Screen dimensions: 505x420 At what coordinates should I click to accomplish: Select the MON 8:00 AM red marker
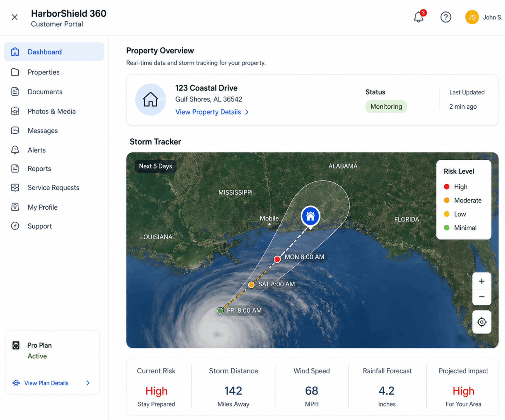277,259
